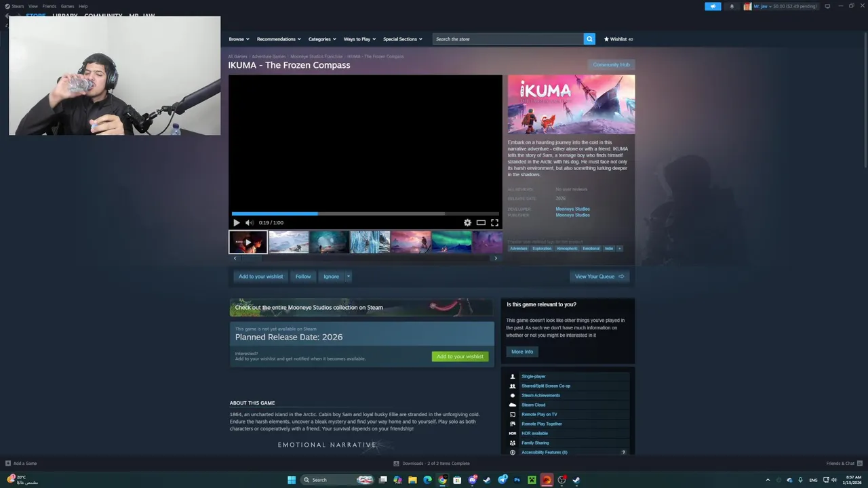Open the Browse dropdown menu
The width and height of the screenshot is (868, 488).
(239, 39)
